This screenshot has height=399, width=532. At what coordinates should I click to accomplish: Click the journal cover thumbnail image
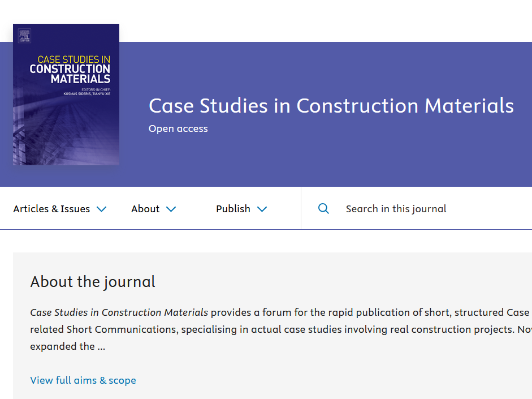(66, 125)
